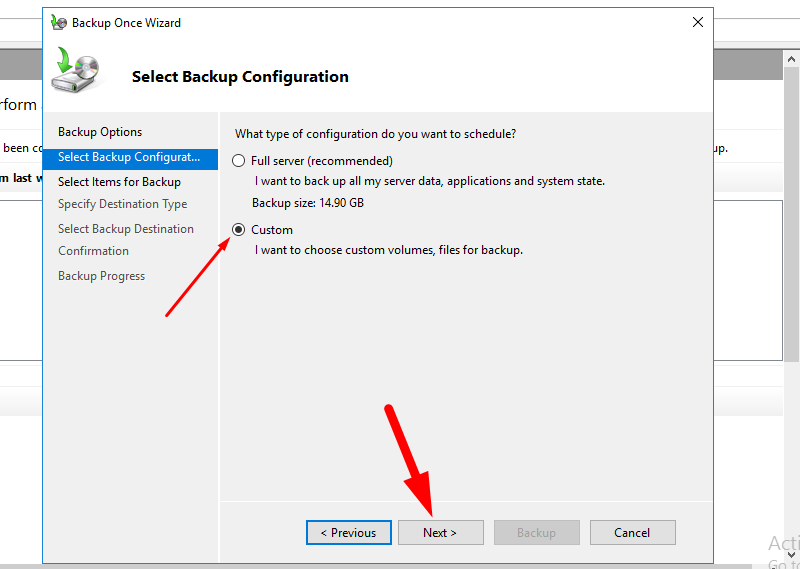Image resolution: width=800 pixels, height=569 pixels.
Task: Click the Backup Once Wizard title text
Action: [x=126, y=22]
